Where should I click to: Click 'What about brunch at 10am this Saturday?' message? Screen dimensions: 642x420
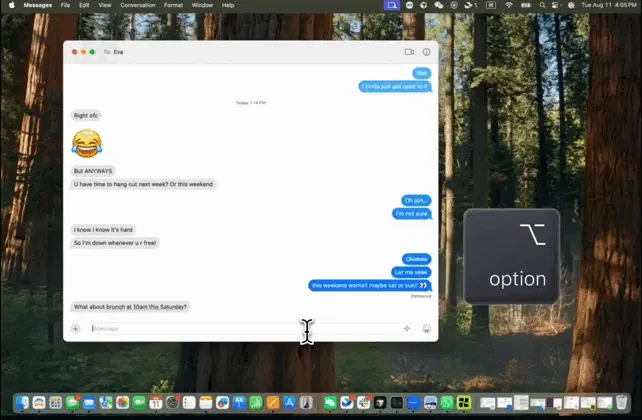click(130, 307)
